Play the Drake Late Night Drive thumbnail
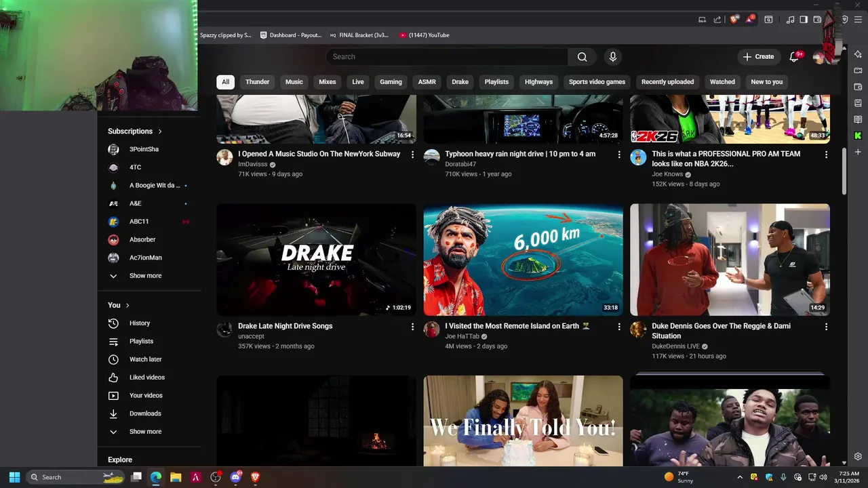Viewport: 868px width, 488px height. coord(316,260)
